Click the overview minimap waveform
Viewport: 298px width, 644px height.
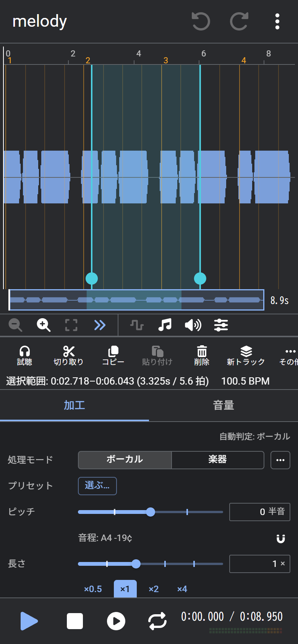tap(136, 300)
